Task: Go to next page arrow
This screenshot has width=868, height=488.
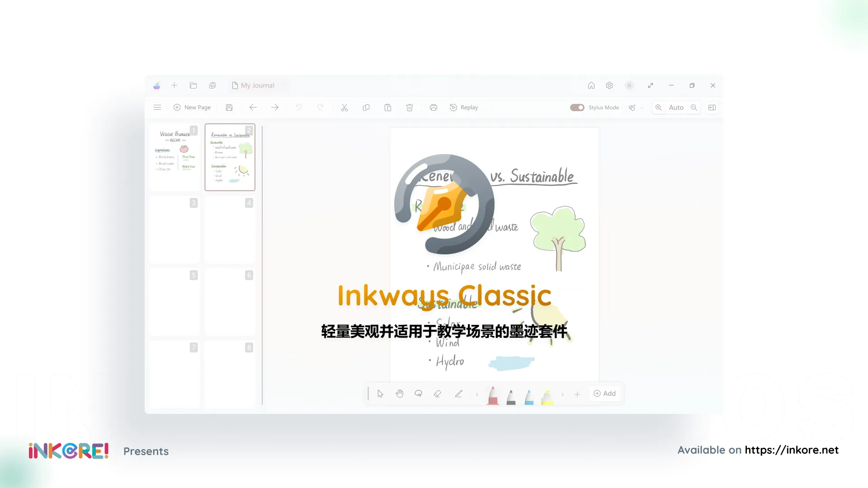Action: (275, 108)
